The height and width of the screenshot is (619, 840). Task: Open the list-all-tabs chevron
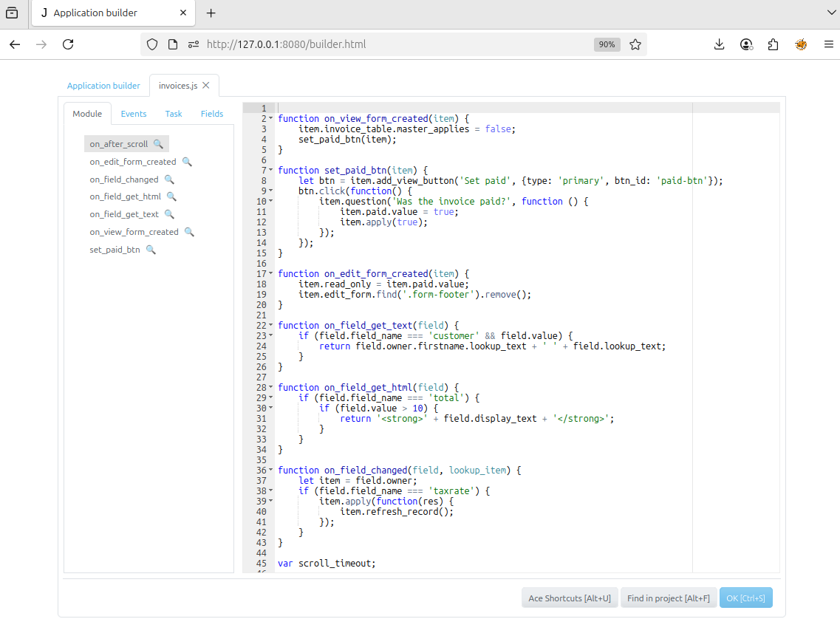point(830,13)
